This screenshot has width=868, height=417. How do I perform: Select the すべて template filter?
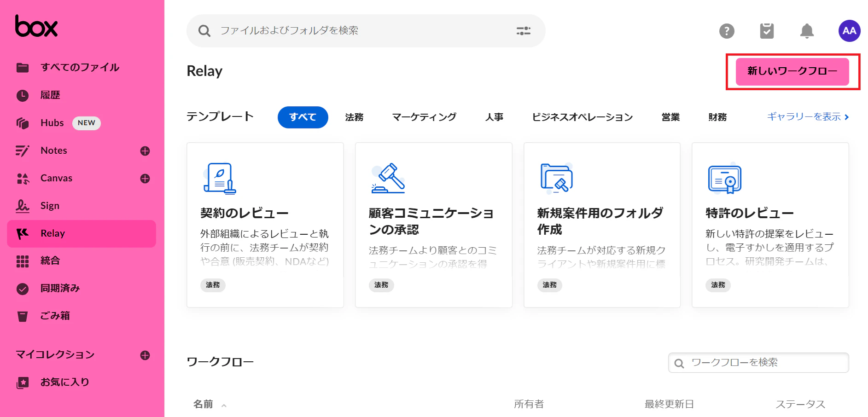pos(303,117)
